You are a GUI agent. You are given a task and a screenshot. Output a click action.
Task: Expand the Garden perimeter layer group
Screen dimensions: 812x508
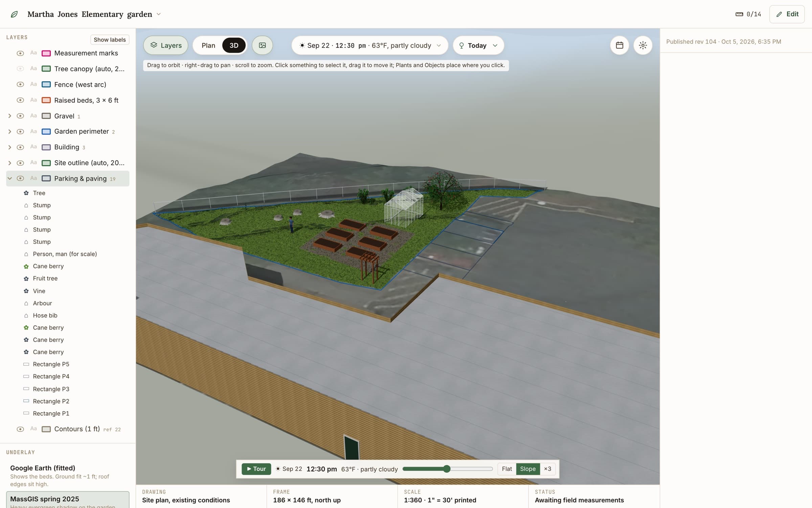click(9, 131)
